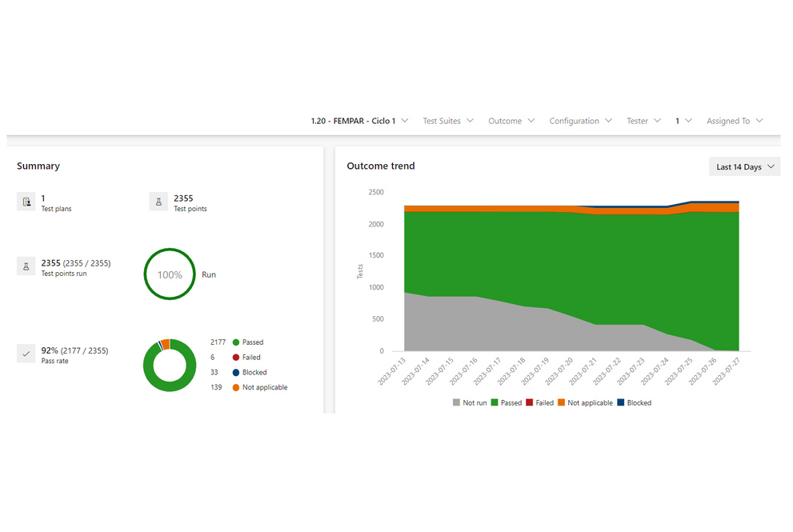Click the Pass rate checkmark icon
The image size is (793, 532).
(x=26, y=354)
